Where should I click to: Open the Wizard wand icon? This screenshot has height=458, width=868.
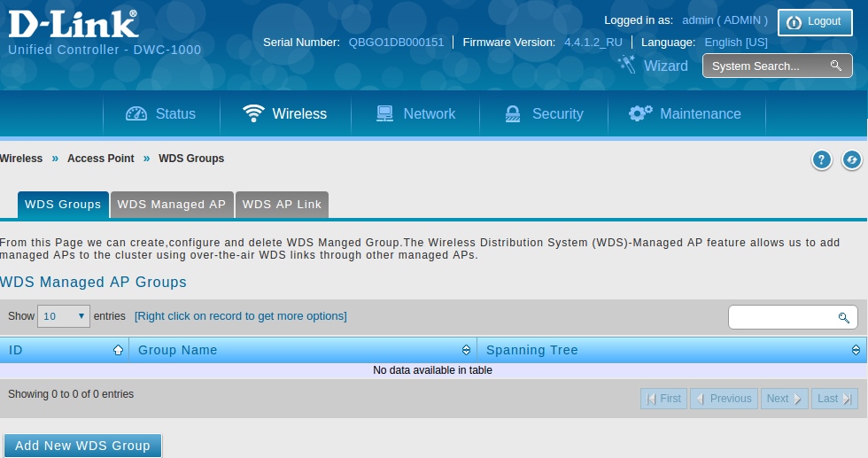[x=627, y=65]
